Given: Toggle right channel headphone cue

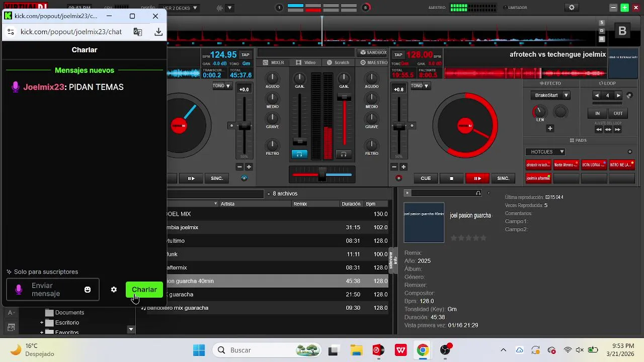Looking at the screenshot, I should coord(344,154).
